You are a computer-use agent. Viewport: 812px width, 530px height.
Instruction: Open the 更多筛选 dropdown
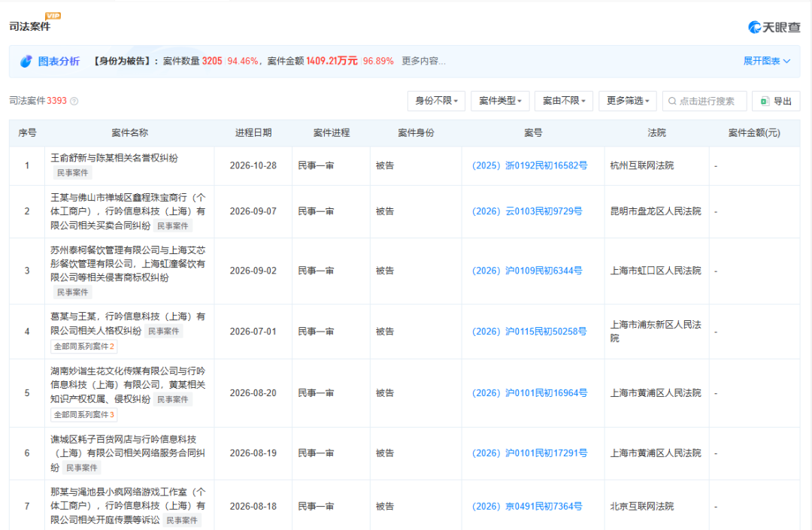[x=628, y=101]
